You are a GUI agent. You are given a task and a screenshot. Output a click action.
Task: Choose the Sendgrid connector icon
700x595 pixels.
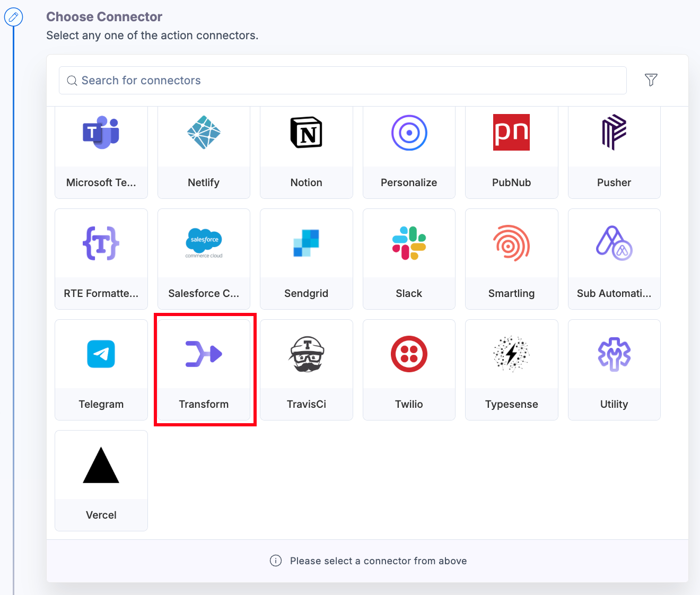pos(307,243)
